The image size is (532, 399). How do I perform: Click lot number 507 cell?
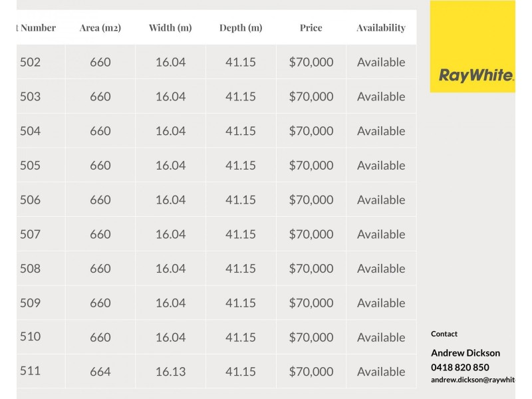click(30, 234)
